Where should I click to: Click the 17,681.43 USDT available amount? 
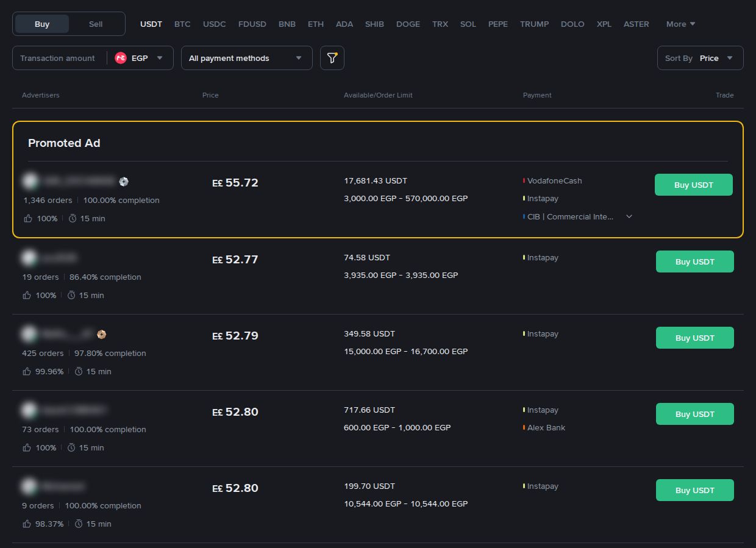point(376,181)
